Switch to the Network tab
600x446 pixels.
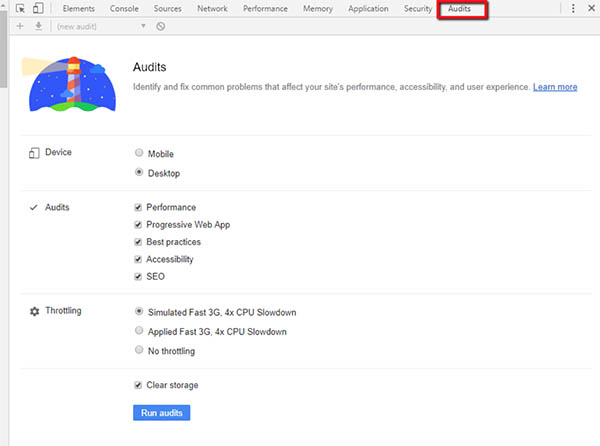point(212,8)
